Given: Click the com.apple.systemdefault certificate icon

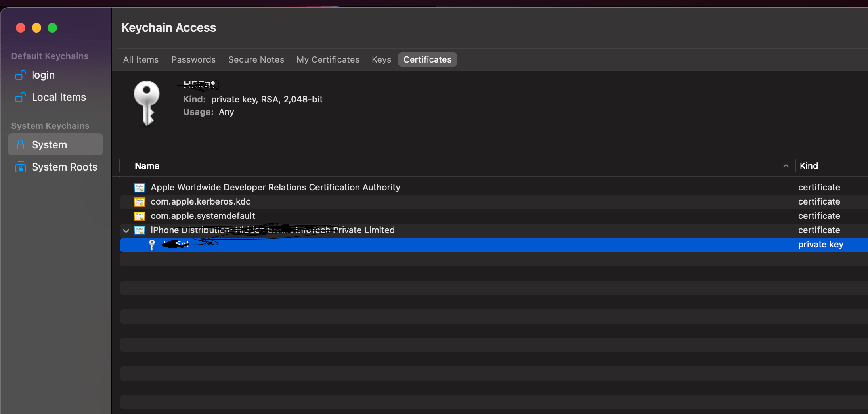Looking at the screenshot, I should coord(140,216).
